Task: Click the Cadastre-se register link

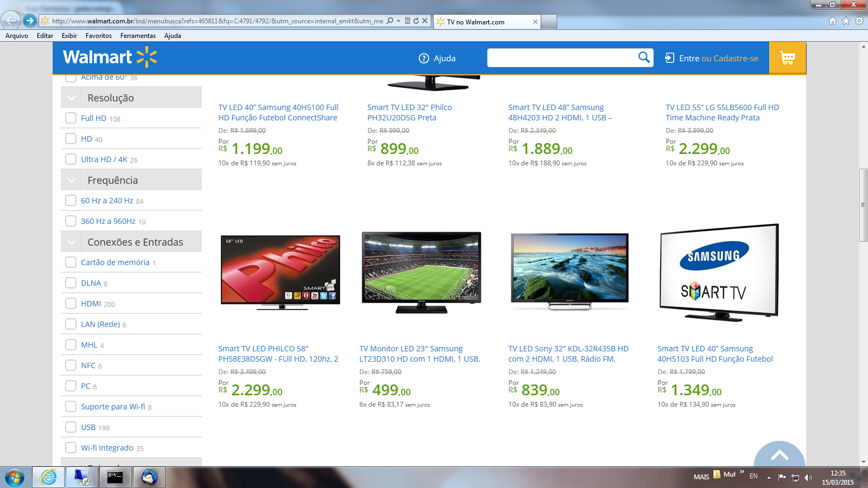Action: click(736, 59)
